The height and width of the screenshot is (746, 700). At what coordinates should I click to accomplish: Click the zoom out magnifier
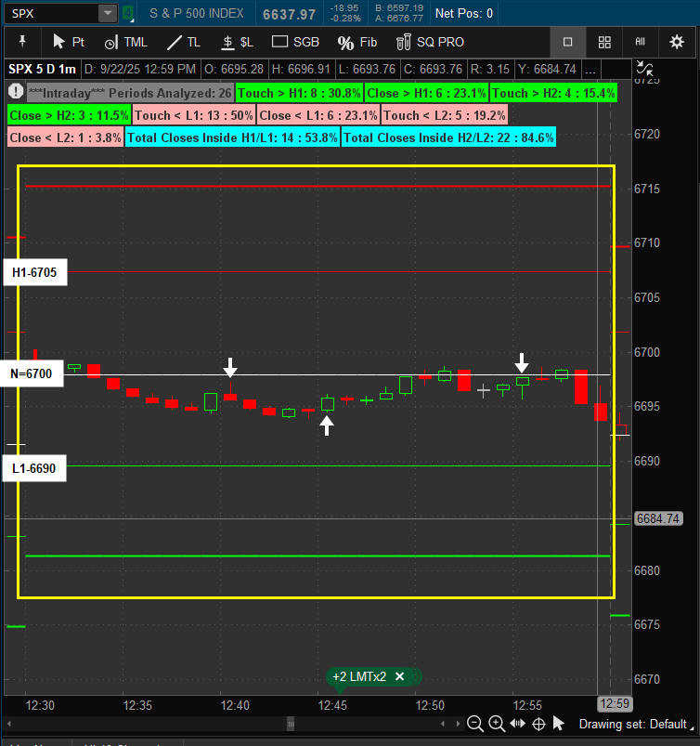475,724
